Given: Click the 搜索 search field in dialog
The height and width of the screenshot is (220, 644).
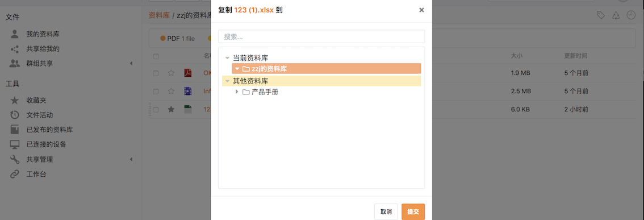Looking at the screenshot, I should (321, 36).
